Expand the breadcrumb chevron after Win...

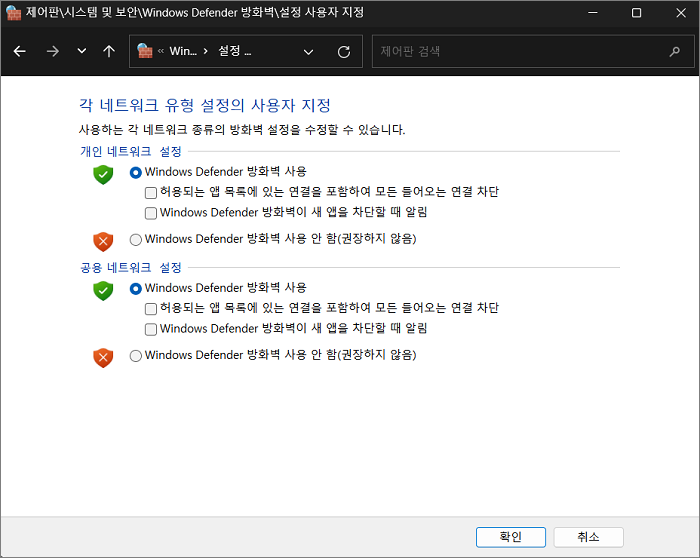(205, 51)
